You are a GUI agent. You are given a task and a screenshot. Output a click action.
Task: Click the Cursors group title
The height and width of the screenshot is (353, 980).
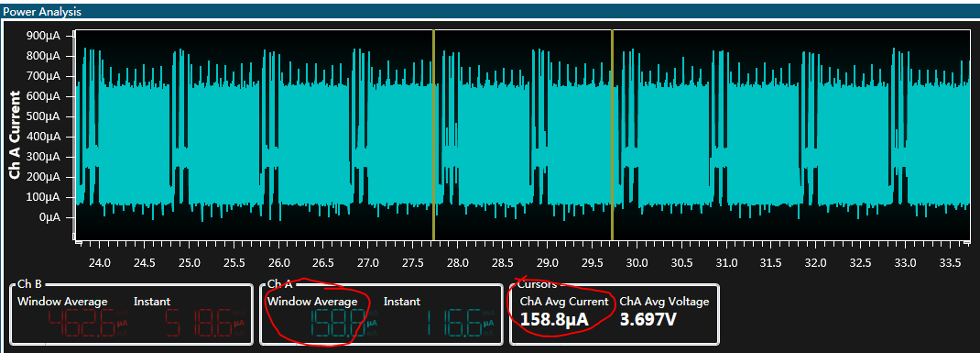pos(536,284)
